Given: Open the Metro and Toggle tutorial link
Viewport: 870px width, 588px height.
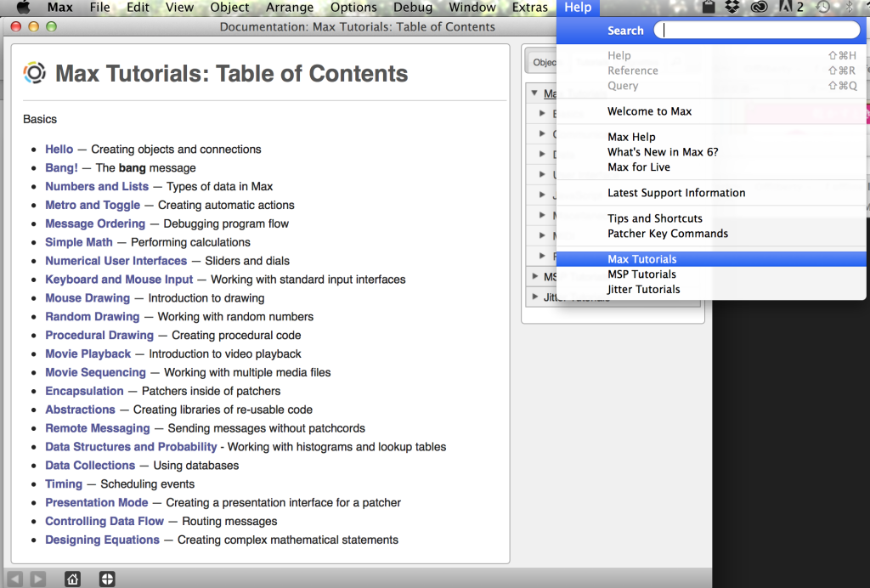Looking at the screenshot, I should point(93,205).
